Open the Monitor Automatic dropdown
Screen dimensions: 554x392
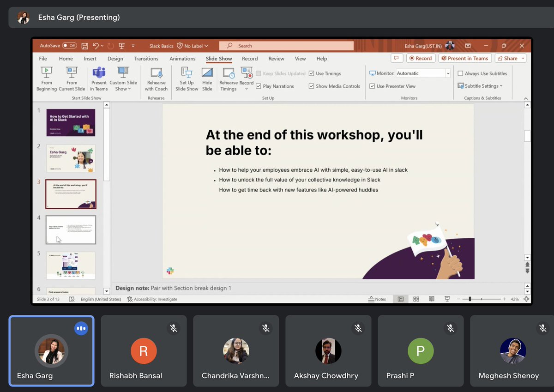coord(448,73)
